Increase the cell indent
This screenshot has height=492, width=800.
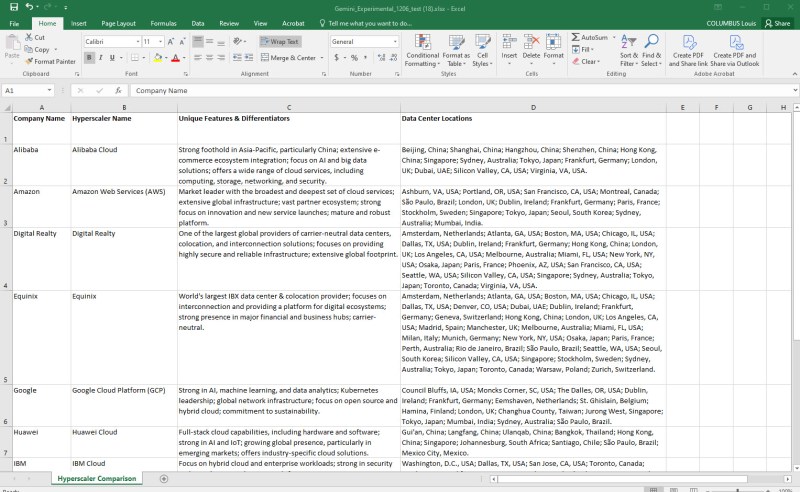click(248, 58)
